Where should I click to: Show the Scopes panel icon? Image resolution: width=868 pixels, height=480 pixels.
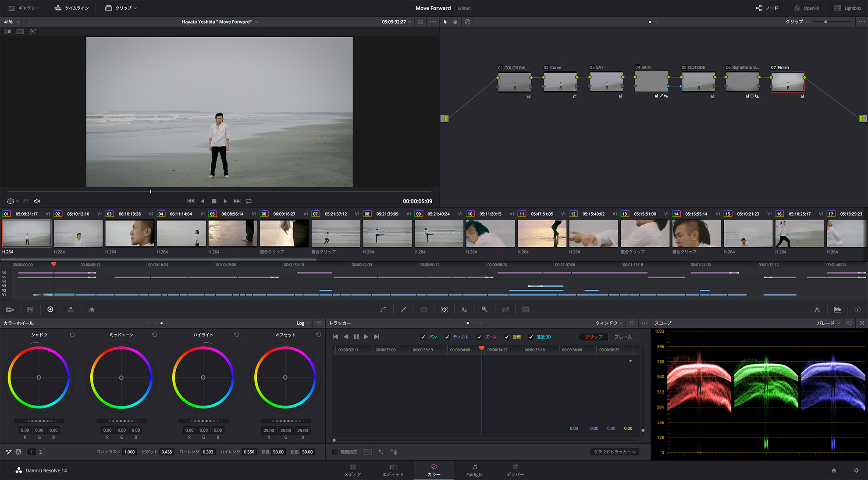[837, 309]
